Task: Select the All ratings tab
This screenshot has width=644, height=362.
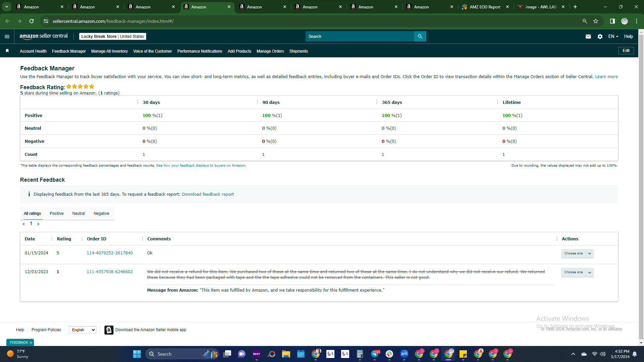Action: click(x=33, y=214)
